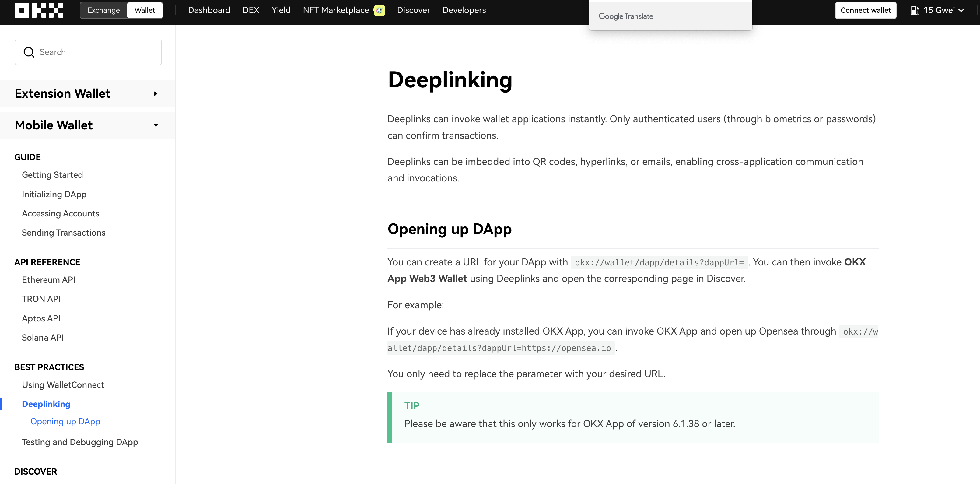Click the search magnifier icon in sidebar

coord(29,52)
